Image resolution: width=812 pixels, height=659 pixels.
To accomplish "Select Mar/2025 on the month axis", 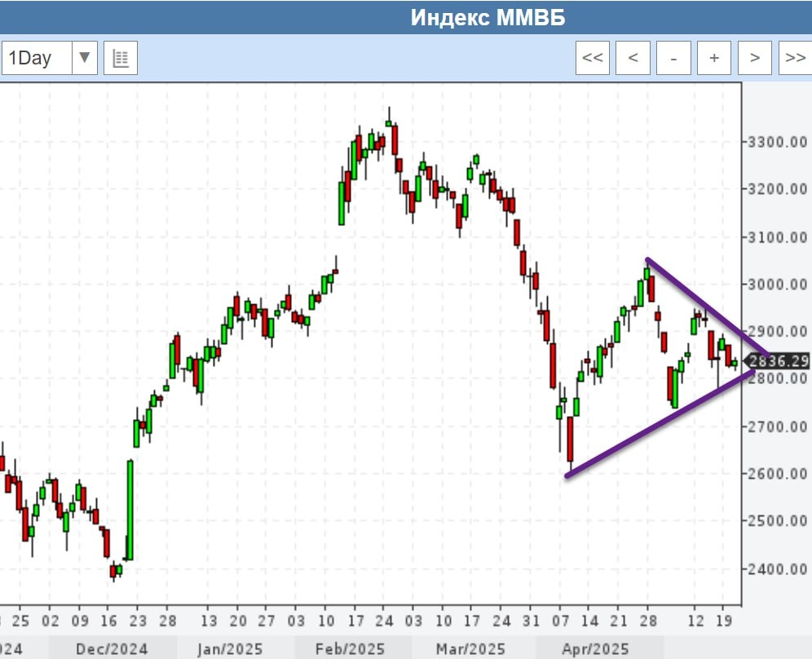I will 470,648.
